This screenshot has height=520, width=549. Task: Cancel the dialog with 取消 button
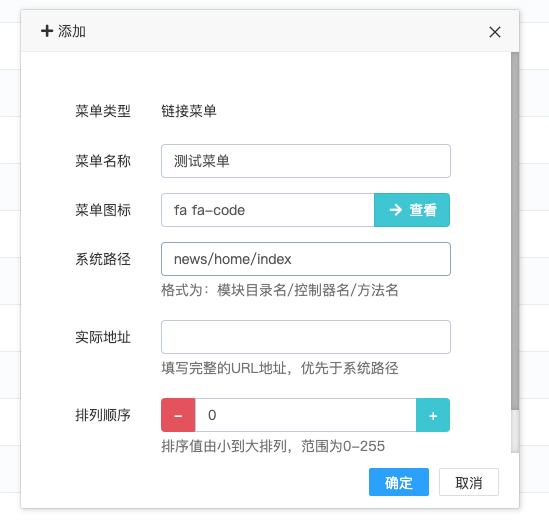(469, 482)
